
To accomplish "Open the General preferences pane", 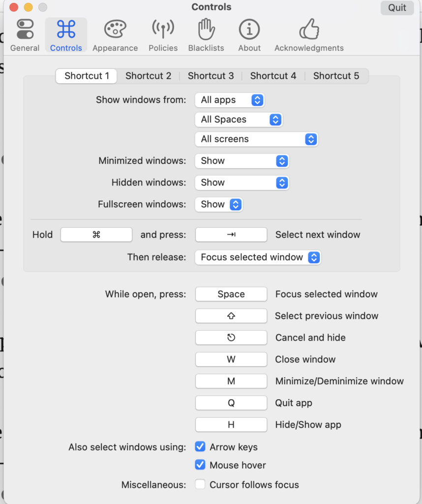I will tap(25, 35).
